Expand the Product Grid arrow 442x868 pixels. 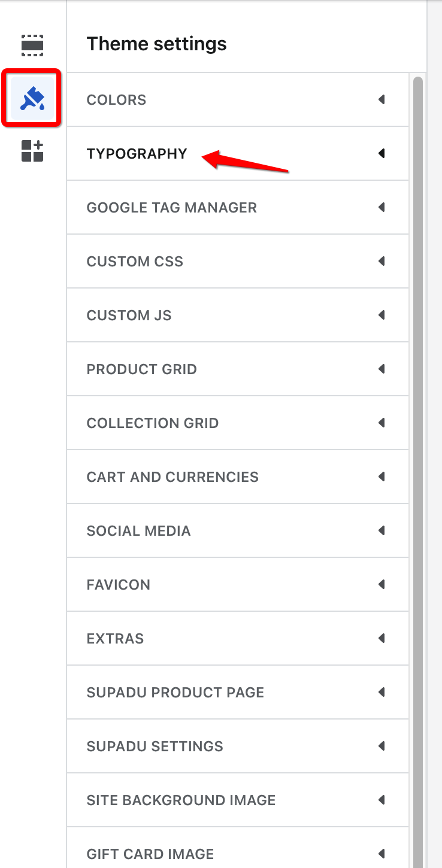382,369
